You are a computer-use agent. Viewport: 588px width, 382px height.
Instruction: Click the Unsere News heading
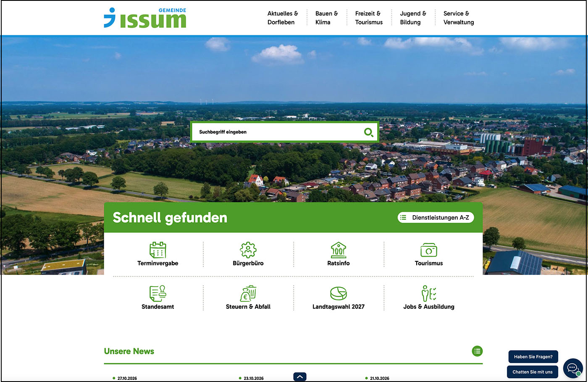(x=129, y=351)
